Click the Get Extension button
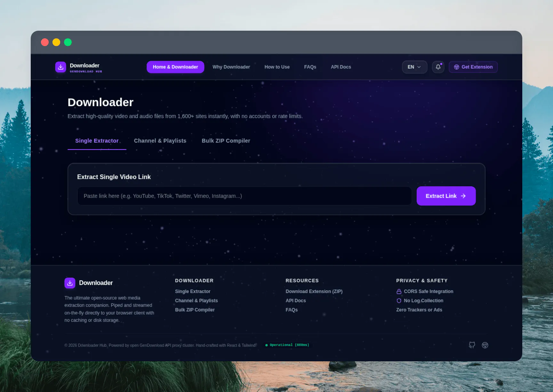The width and height of the screenshot is (553, 392). [473, 67]
